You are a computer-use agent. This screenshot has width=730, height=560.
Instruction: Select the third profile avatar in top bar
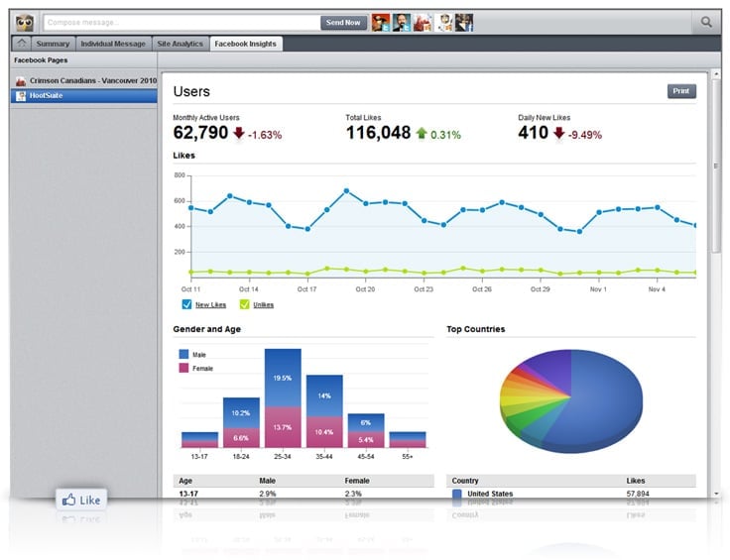422,22
